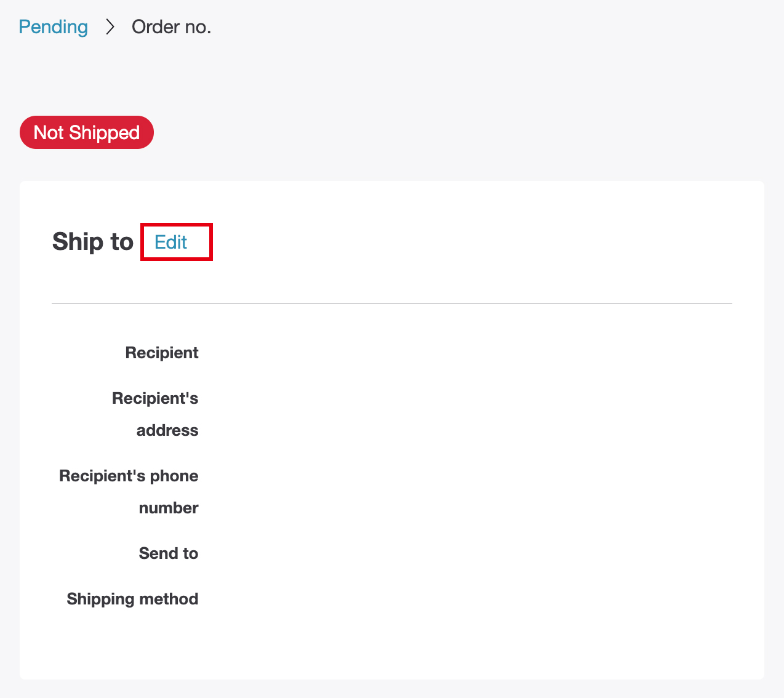Click the divider line below Ship to
784x698 pixels.
[x=391, y=303]
